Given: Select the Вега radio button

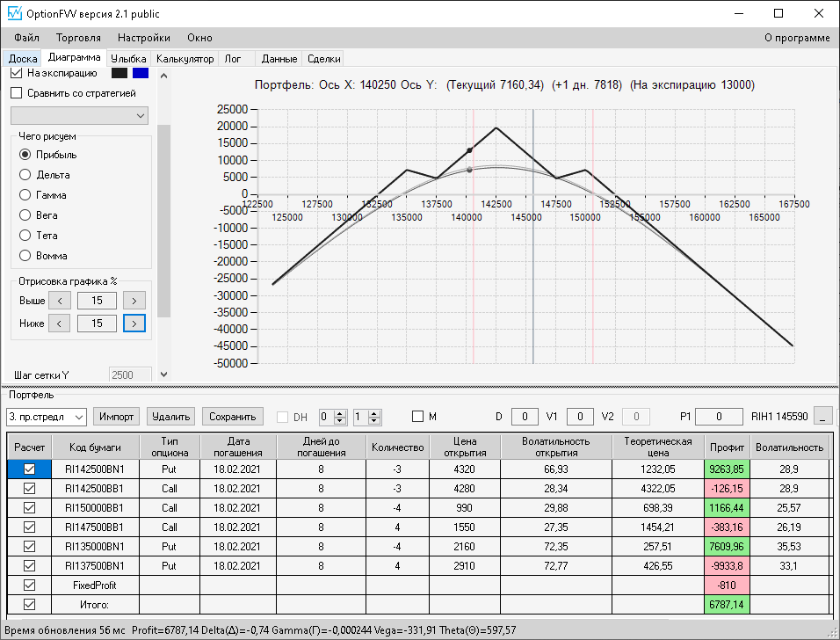Looking at the screenshot, I should click(25, 215).
